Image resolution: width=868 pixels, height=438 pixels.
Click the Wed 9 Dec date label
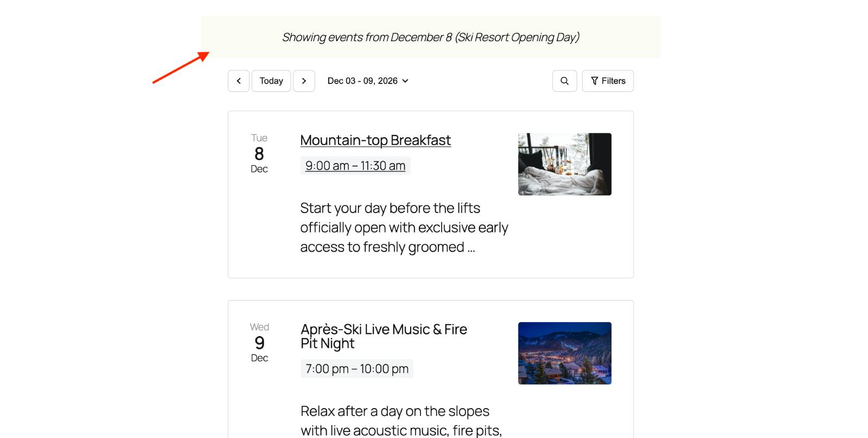259,343
